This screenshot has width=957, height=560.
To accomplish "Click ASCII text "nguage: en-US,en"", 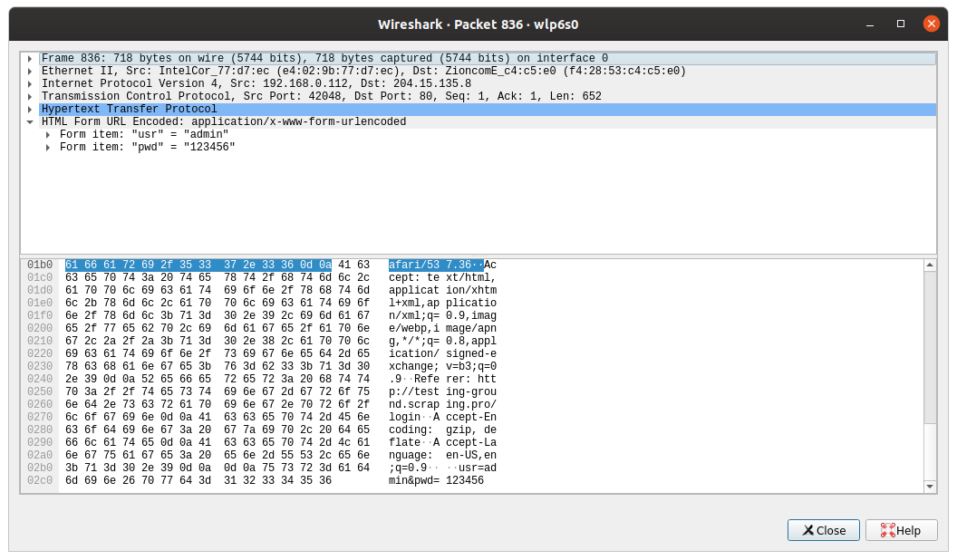I will (442, 455).
